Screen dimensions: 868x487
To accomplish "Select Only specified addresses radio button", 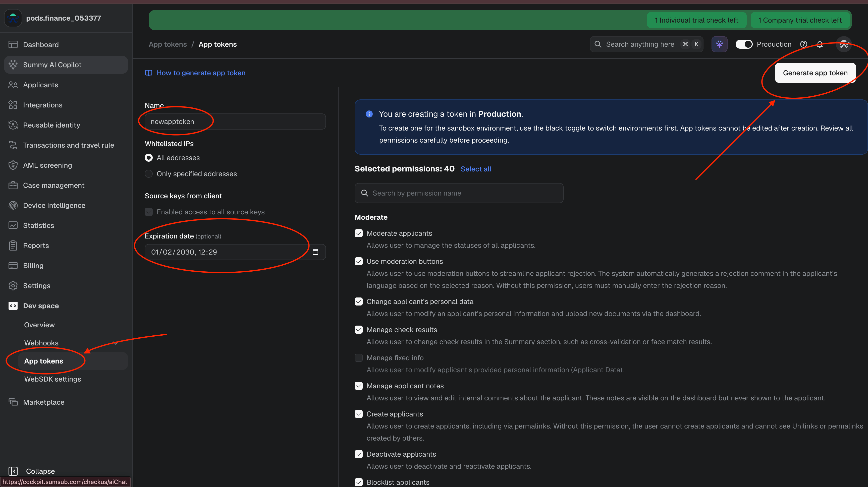I will (148, 174).
